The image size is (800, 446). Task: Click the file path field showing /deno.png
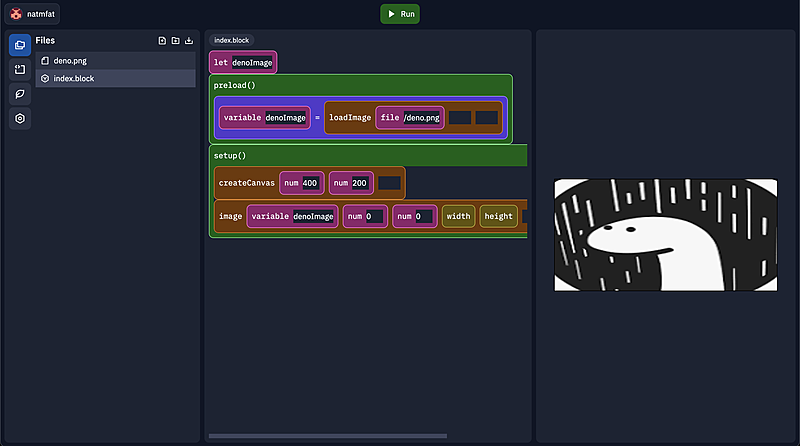(x=421, y=118)
